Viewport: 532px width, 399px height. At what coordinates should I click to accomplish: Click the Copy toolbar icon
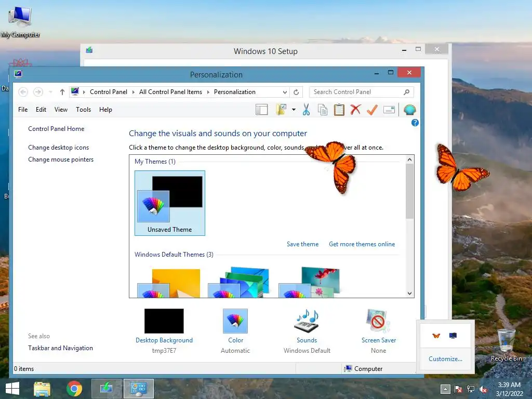coord(322,110)
